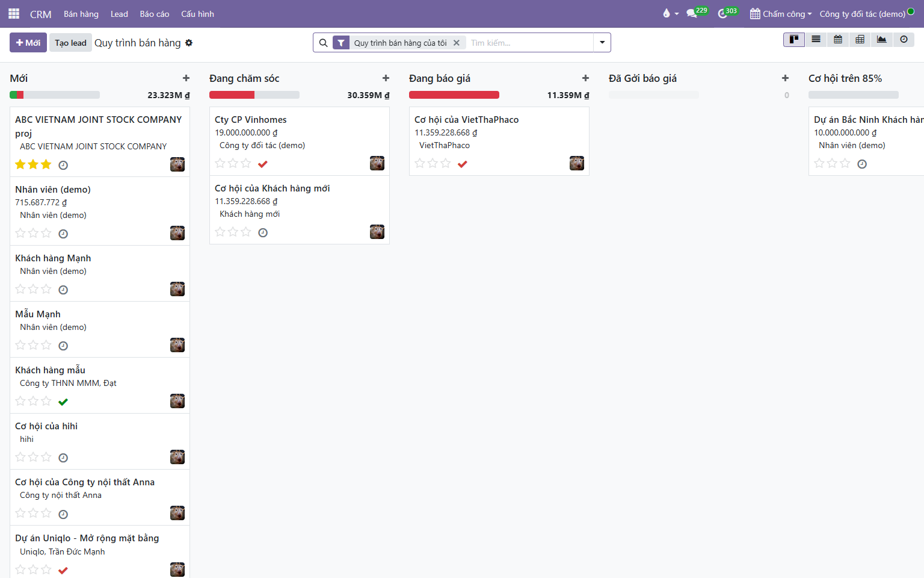Set first priority star on Cty CP Vinhomes

[x=220, y=163]
